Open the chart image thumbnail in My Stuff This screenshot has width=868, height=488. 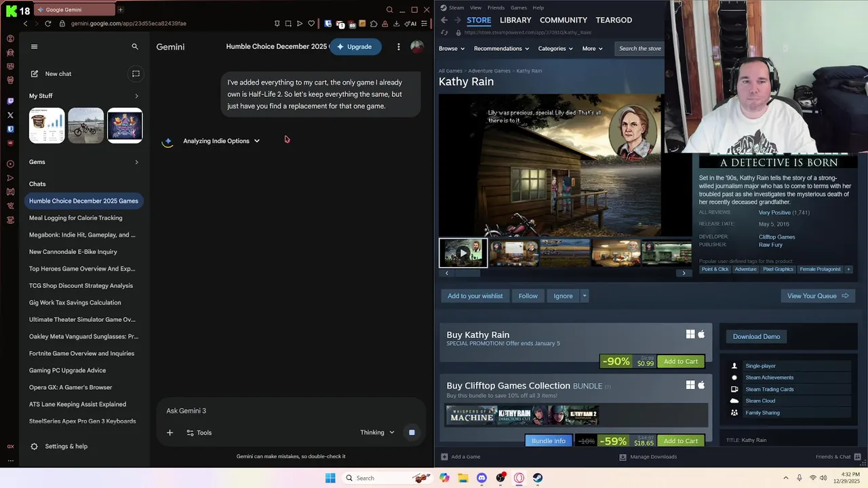tap(47, 125)
